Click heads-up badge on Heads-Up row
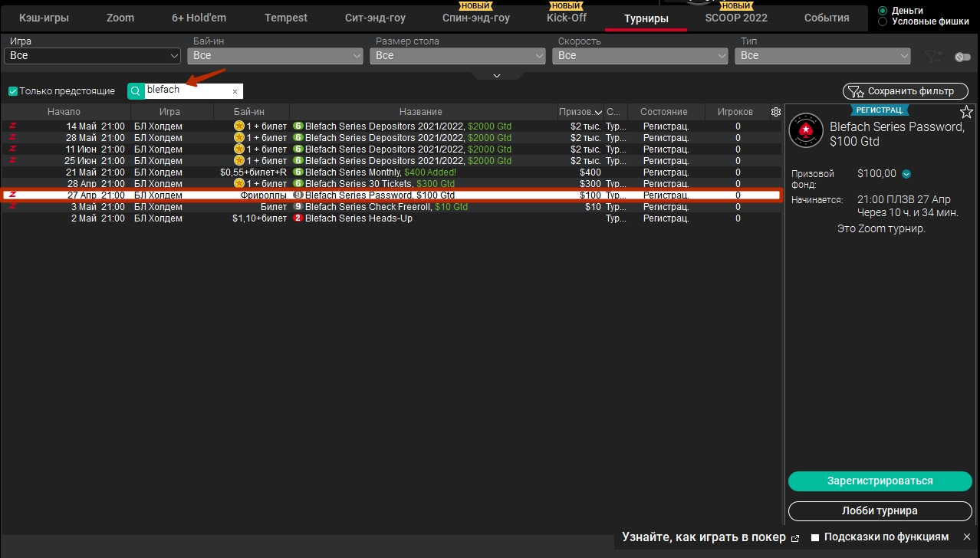 pos(298,218)
